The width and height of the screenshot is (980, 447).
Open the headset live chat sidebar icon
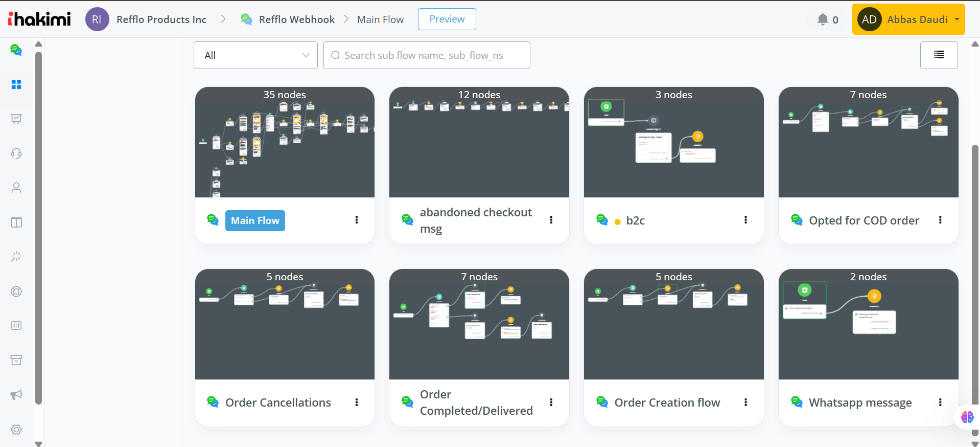tap(16, 153)
